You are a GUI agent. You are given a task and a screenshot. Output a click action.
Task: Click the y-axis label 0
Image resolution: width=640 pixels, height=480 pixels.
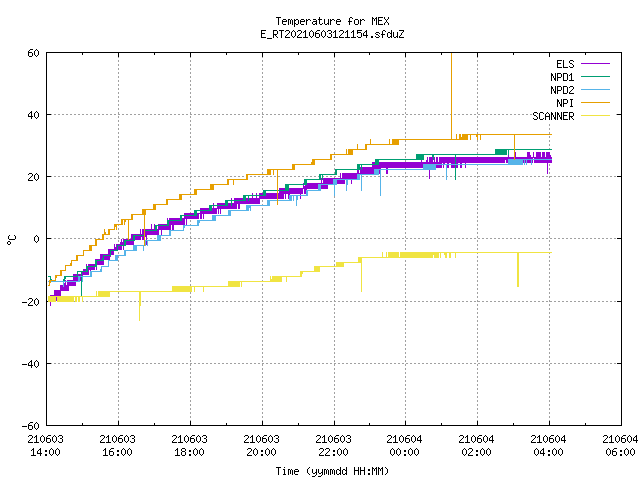37,239
